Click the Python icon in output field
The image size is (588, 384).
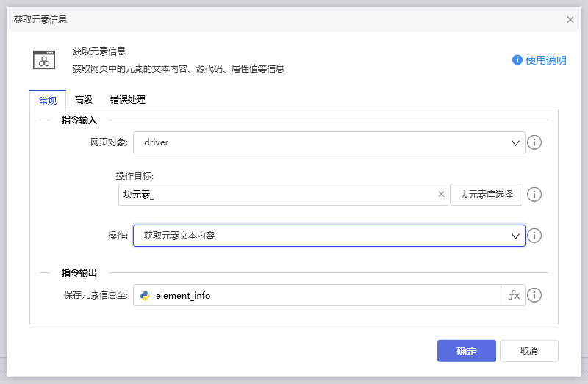(x=146, y=295)
